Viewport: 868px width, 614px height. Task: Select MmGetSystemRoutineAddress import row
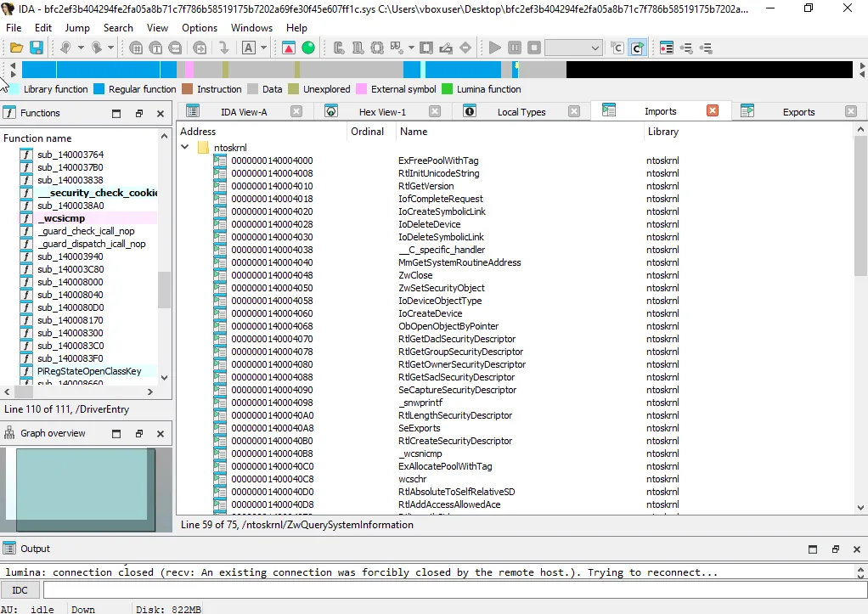click(x=515, y=262)
